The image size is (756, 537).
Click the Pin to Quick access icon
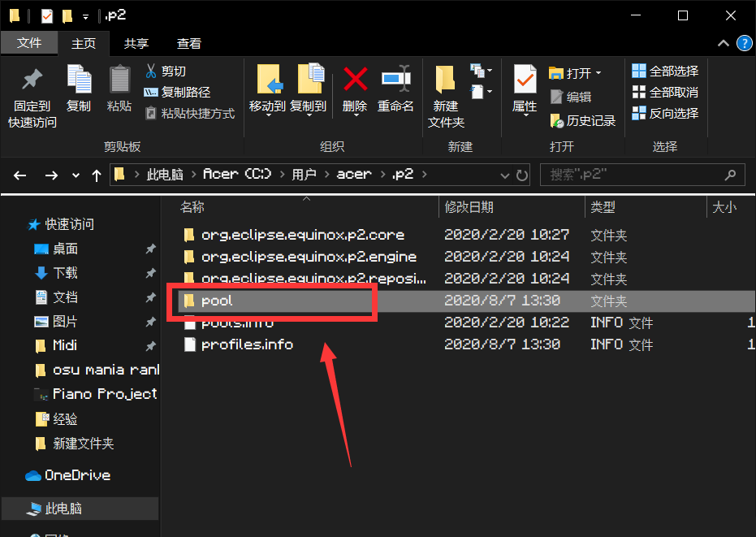tap(32, 80)
